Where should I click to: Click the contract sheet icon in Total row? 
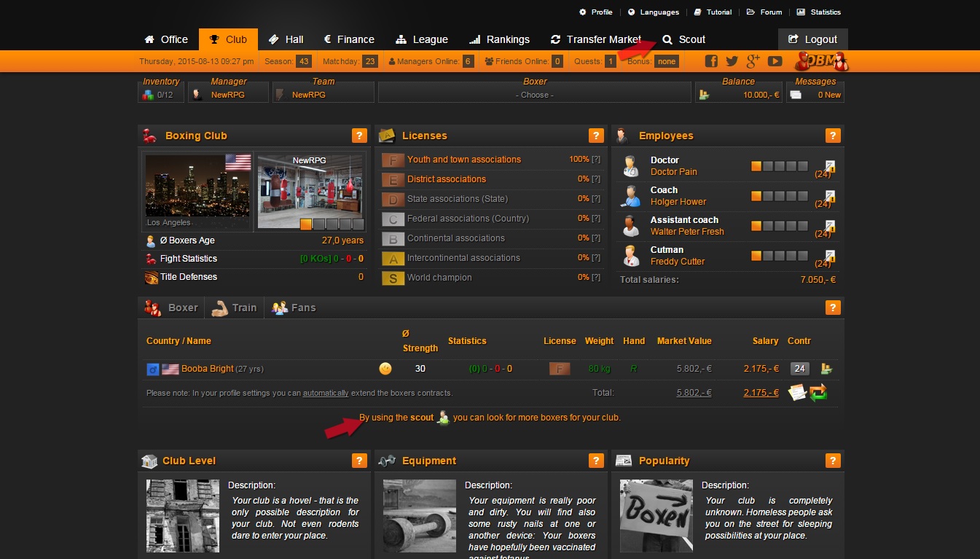[x=797, y=392]
